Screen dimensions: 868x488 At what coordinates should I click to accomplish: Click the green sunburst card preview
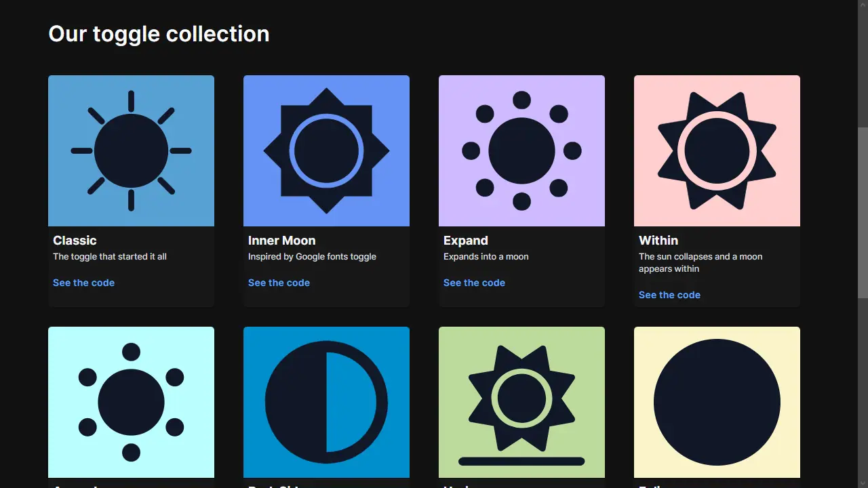(521, 402)
